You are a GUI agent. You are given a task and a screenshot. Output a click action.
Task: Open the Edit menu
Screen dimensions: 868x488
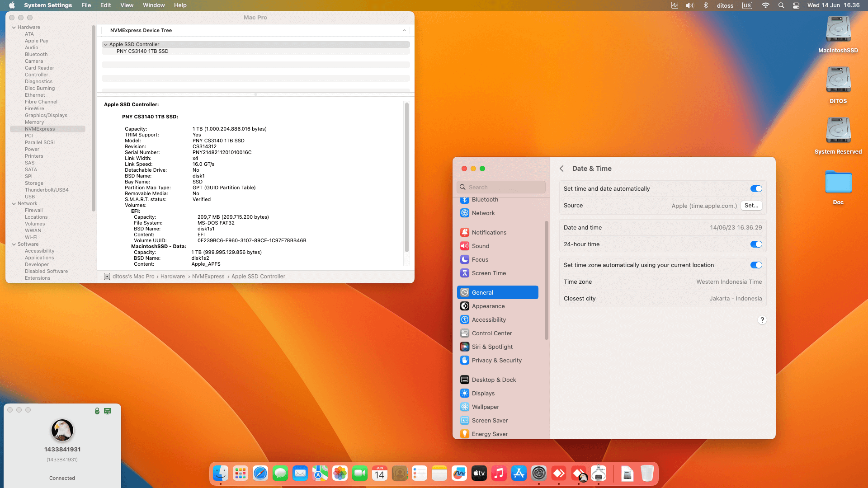point(105,5)
